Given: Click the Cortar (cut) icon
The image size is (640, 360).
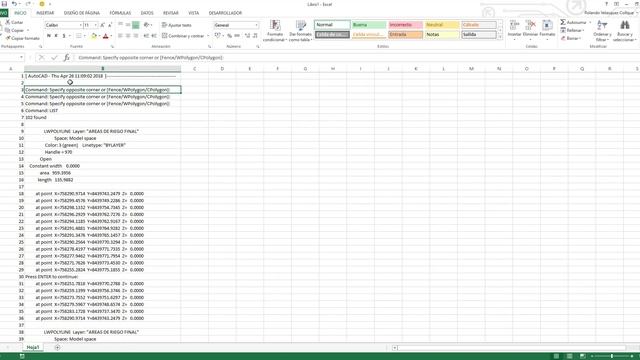Looking at the screenshot, I should pyautogui.click(x=8, y=22).
